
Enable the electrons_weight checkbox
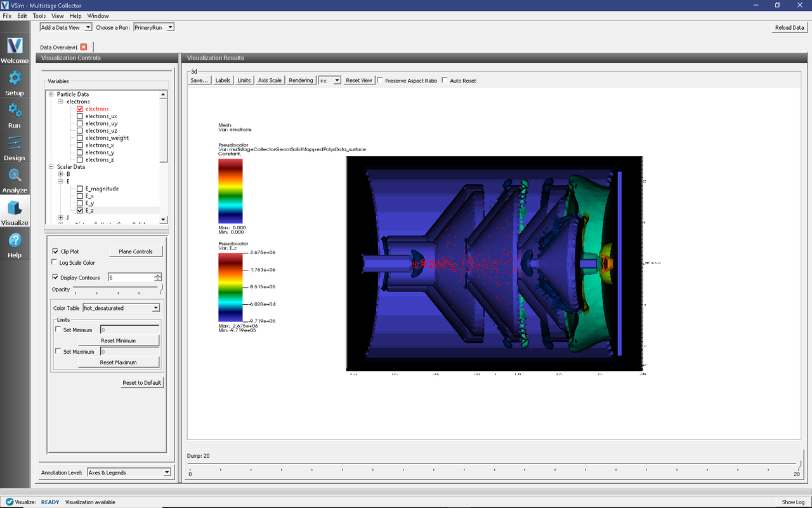[79, 138]
